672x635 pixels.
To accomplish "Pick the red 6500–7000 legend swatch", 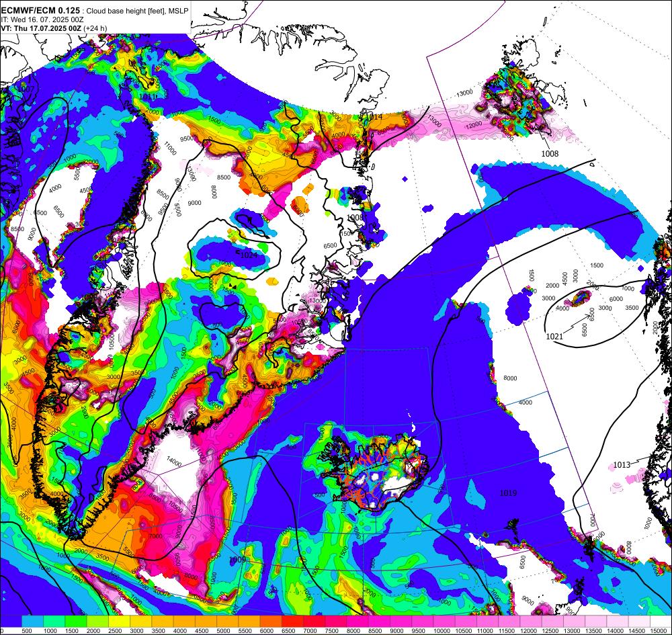I will point(293,622).
